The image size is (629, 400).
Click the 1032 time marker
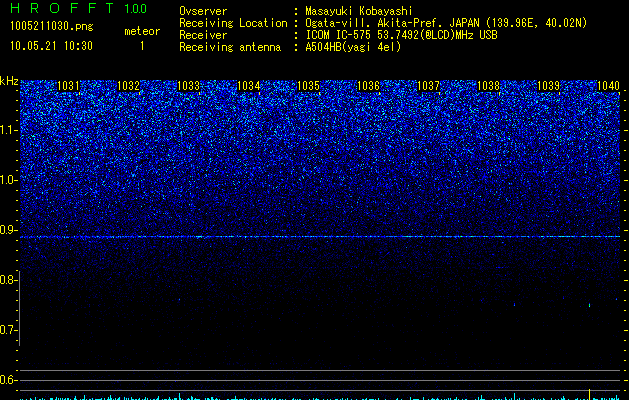(x=128, y=86)
